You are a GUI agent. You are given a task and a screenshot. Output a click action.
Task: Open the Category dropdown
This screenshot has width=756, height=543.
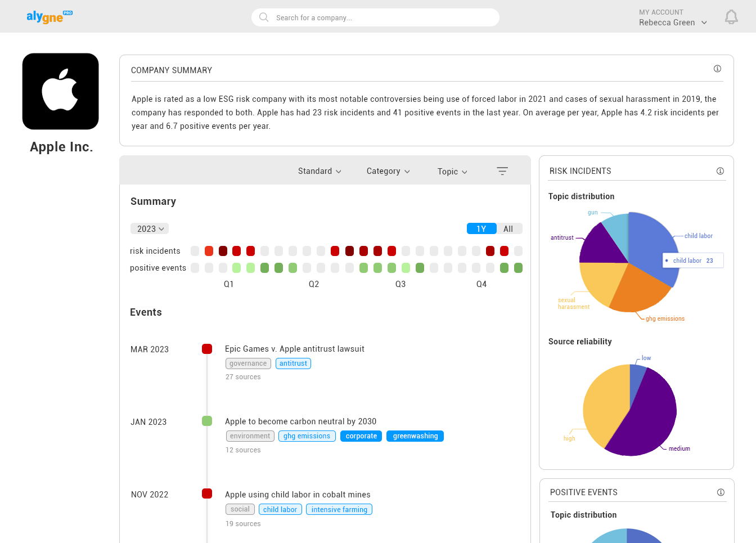click(x=388, y=171)
